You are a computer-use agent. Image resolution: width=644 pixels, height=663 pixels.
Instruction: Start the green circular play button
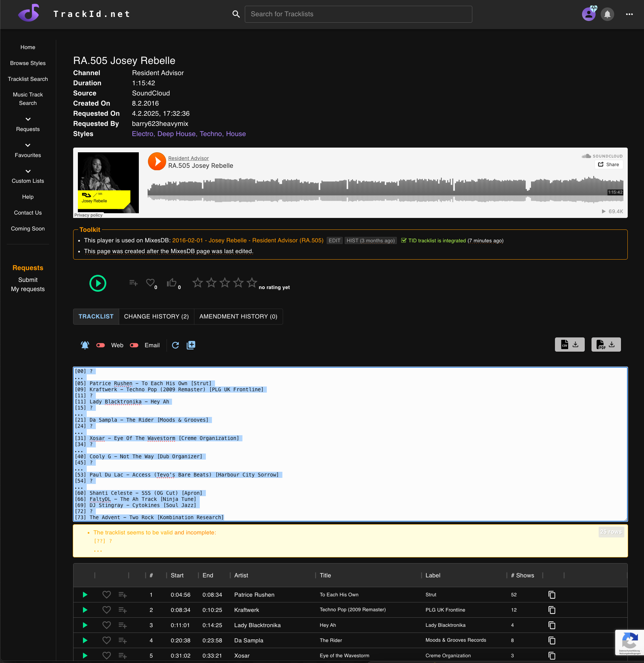tap(98, 283)
